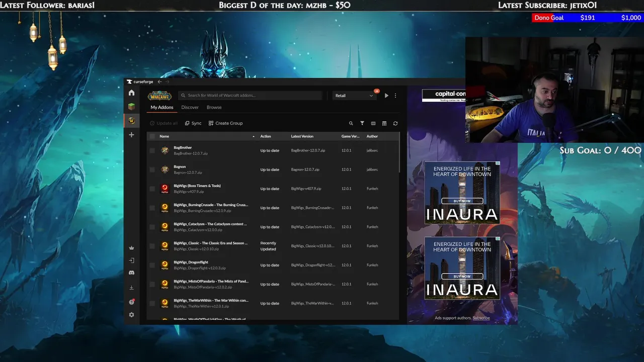Sort by the Game Version column header

pyautogui.click(x=350, y=136)
